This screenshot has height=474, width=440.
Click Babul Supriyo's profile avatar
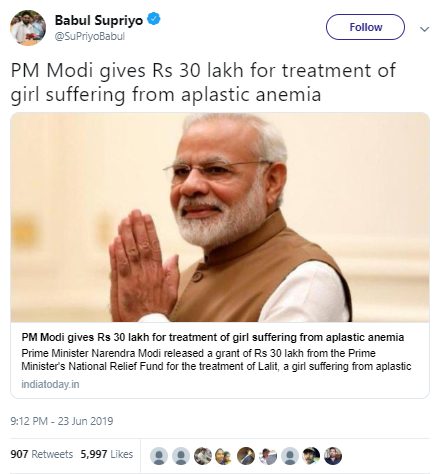pos(28,28)
